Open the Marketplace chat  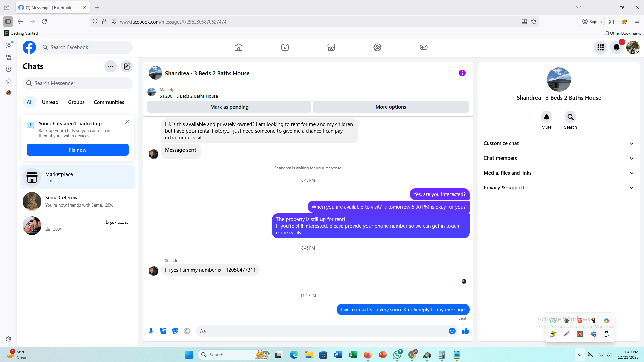78,177
